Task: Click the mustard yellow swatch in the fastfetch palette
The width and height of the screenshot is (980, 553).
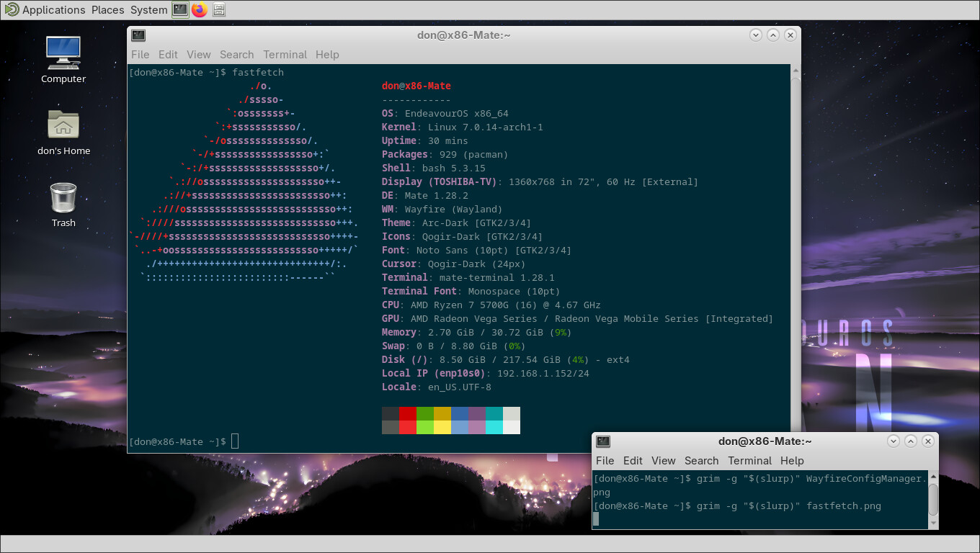Action: (442, 413)
